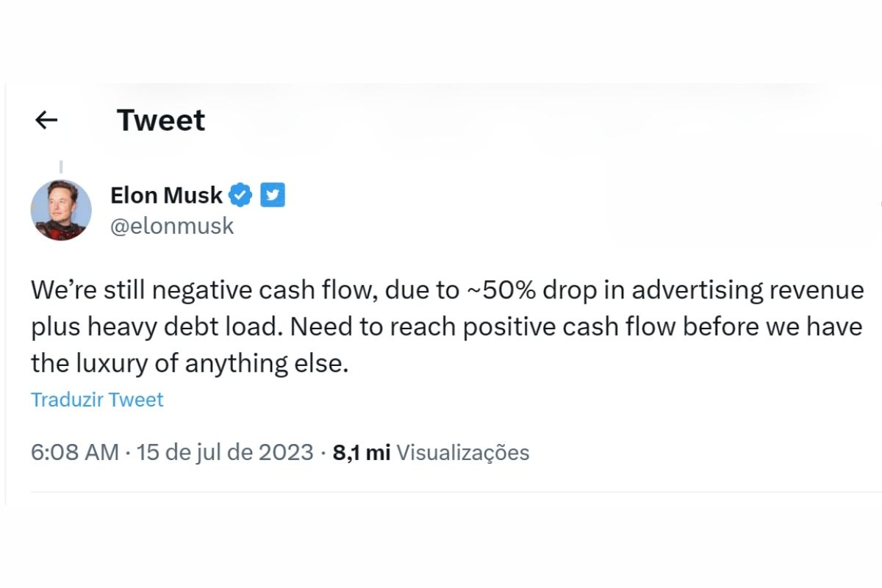The width and height of the screenshot is (882, 588).
Task: Open the Elon Musk display name
Action: (x=166, y=195)
